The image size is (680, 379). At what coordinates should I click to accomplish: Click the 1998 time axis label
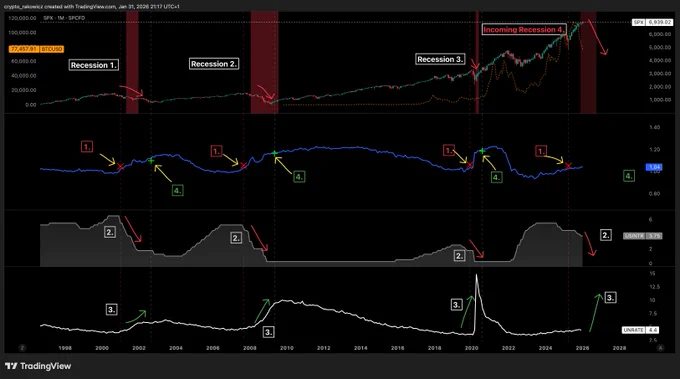coord(65,348)
